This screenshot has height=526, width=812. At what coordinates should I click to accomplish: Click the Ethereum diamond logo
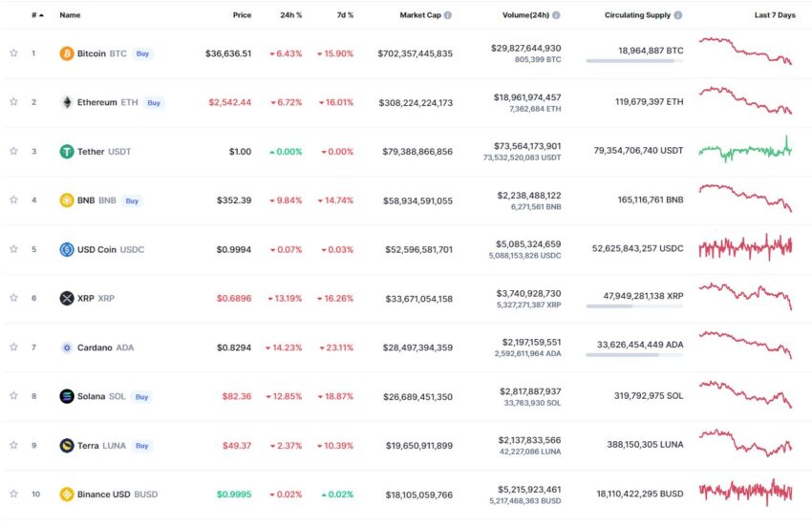tap(67, 102)
